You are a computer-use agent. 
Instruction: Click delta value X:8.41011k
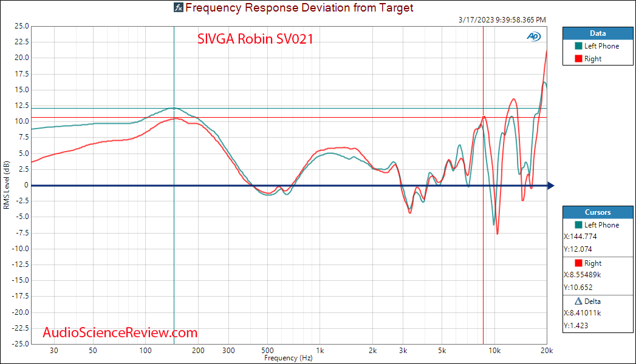tap(582, 313)
